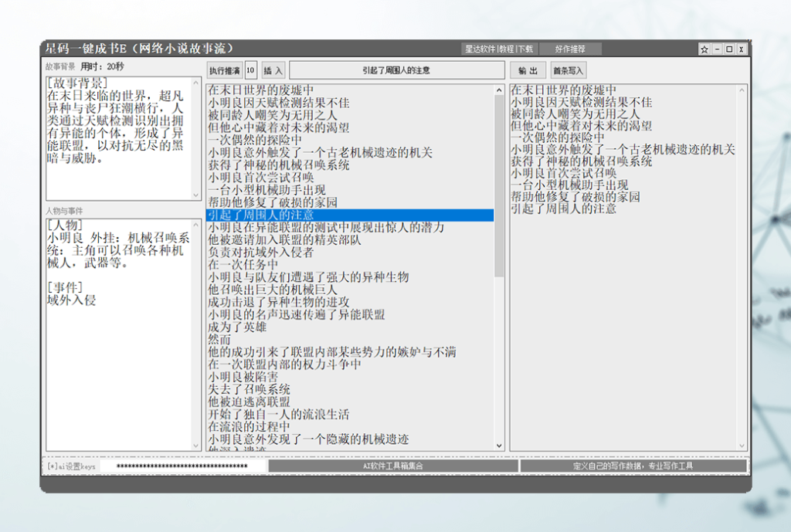Click the masked ai keys input field

(x=182, y=466)
